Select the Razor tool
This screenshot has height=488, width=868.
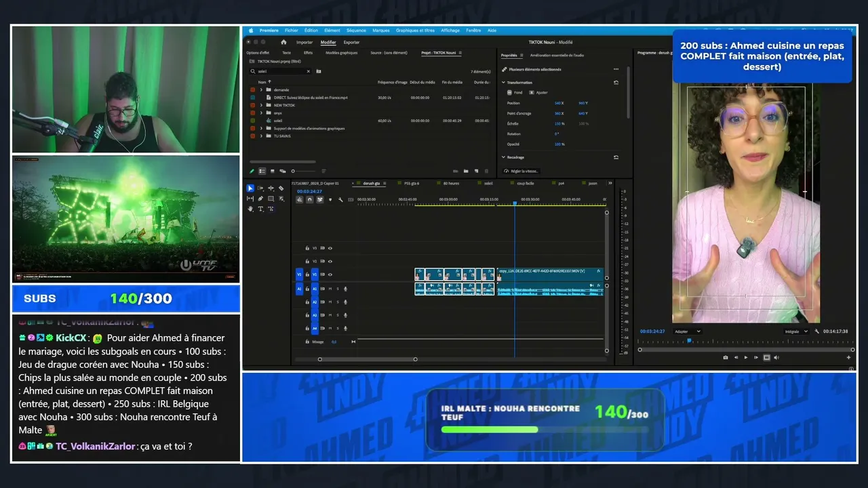pos(281,188)
